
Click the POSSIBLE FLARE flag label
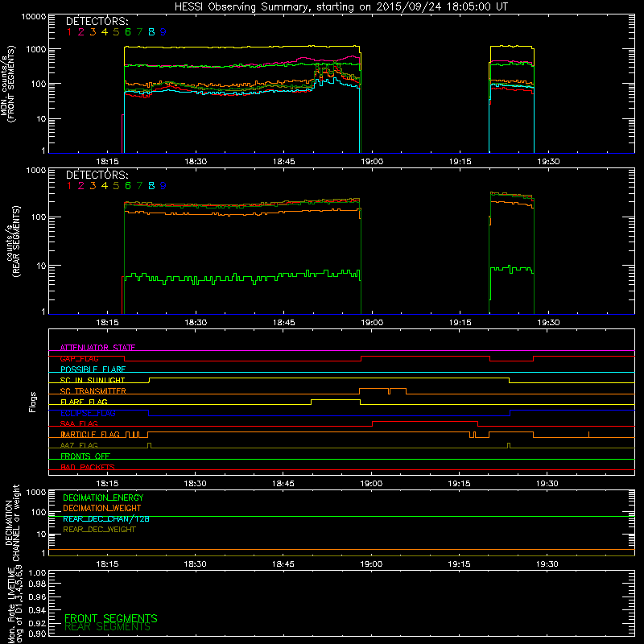coord(93,369)
